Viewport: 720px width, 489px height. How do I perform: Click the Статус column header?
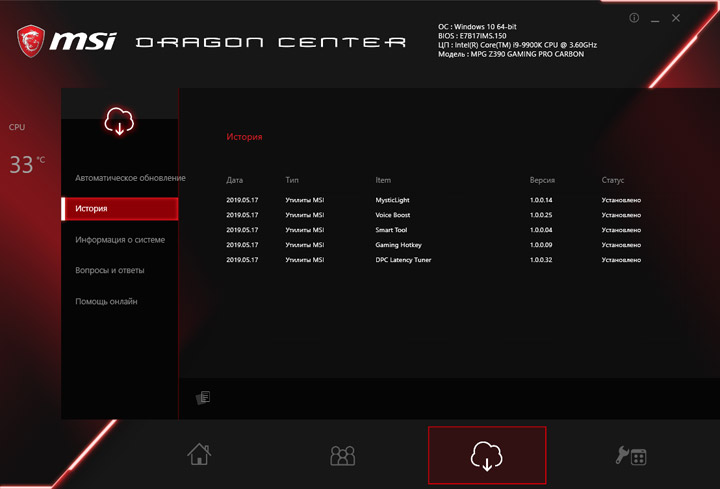[x=613, y=180]
